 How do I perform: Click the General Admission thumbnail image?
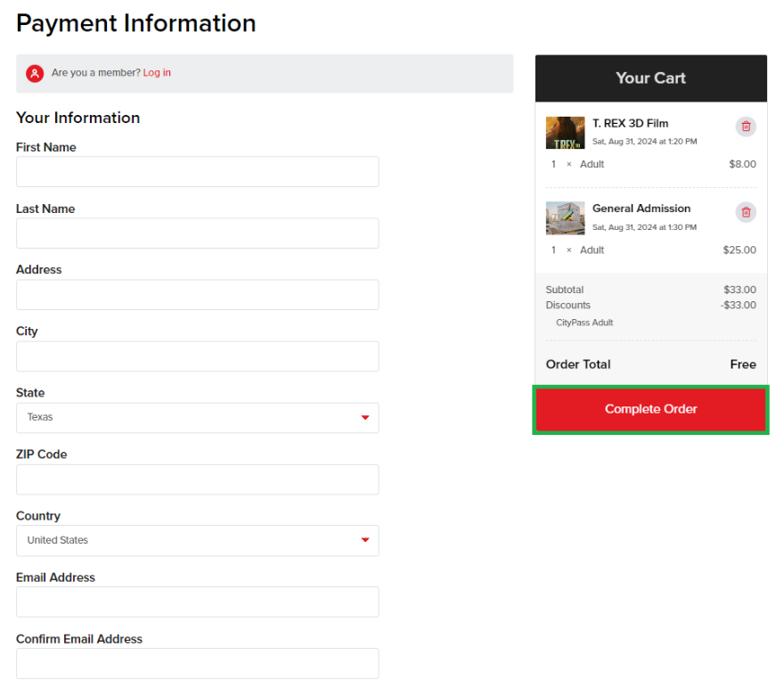(565, 218)
